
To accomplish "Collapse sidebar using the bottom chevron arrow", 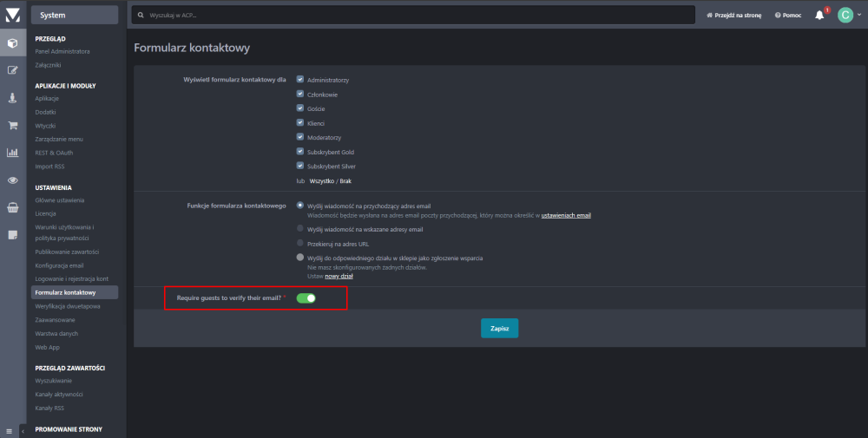I will [x=23, y=430].
